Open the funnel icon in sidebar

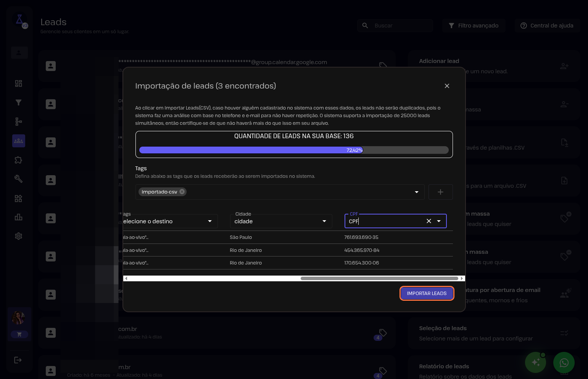(x=18, y=102)
